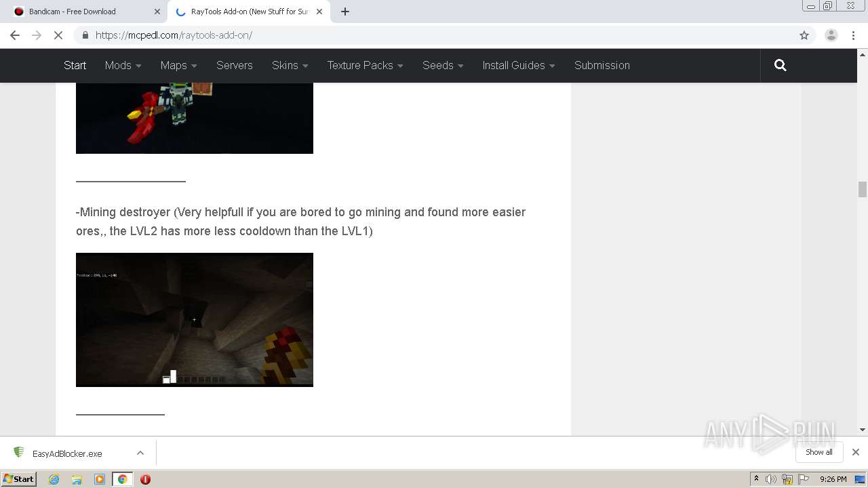The width and height of the screenshot is (868, 488).
Task: Click Chrome icon in taskbar
Action: click(123, 479)
